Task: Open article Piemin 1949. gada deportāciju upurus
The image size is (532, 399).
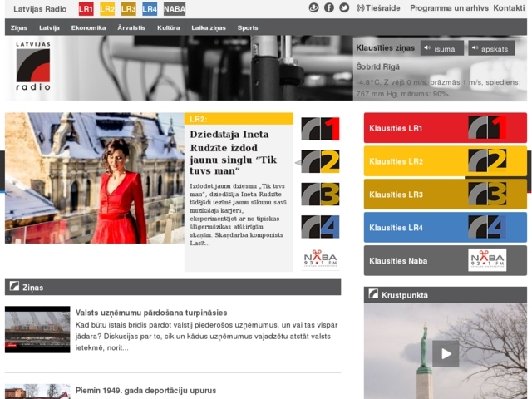Action: point(146,391)
